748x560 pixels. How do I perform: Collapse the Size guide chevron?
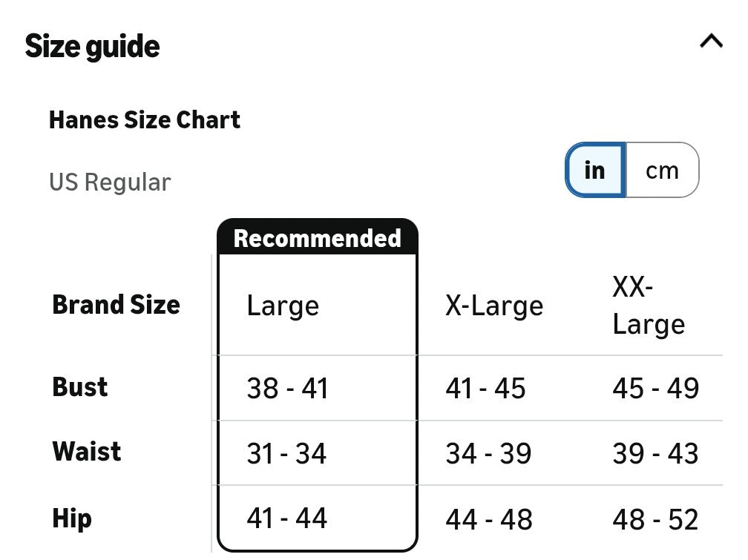[711, 42]
